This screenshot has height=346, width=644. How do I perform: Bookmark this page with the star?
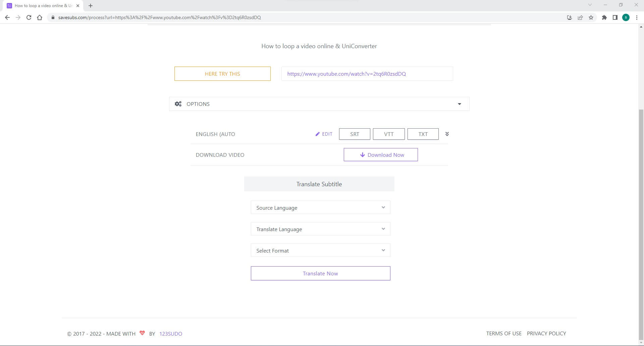(x=591, y=17)
